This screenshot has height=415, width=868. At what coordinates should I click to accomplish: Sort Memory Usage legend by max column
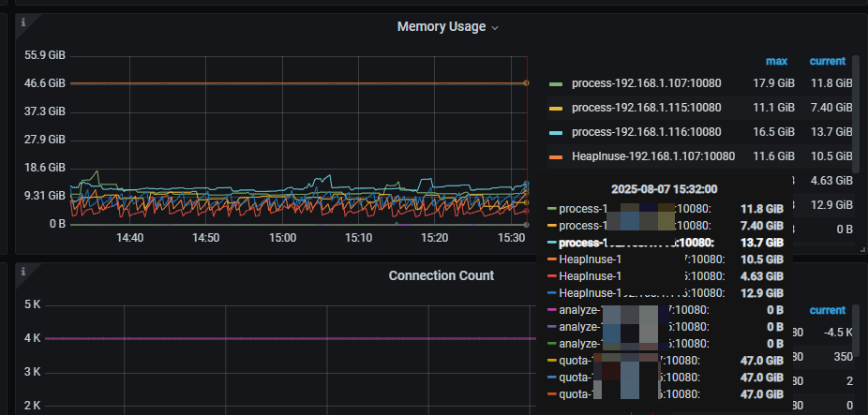[x=776, y=61]
